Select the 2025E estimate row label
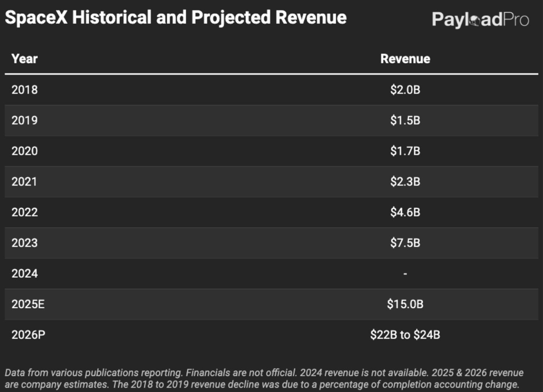This screenshot has width=543, height=392. click(28, 304)
